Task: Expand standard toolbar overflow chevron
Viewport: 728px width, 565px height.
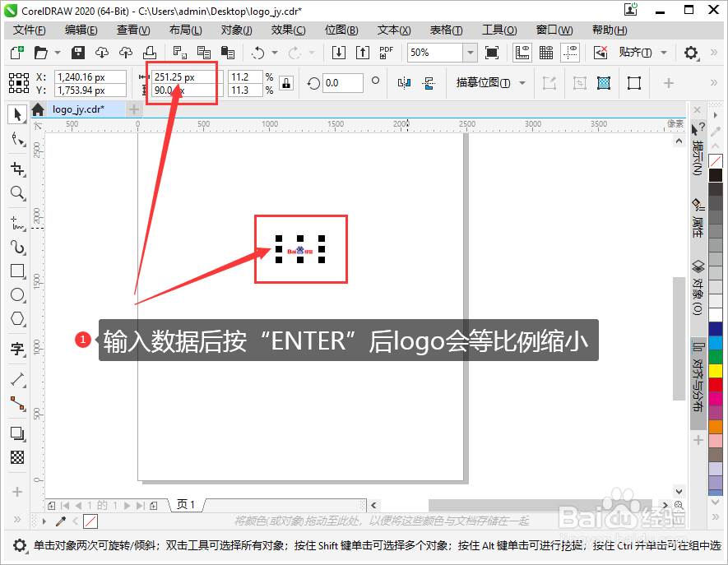Action: (x=714, y=53)
